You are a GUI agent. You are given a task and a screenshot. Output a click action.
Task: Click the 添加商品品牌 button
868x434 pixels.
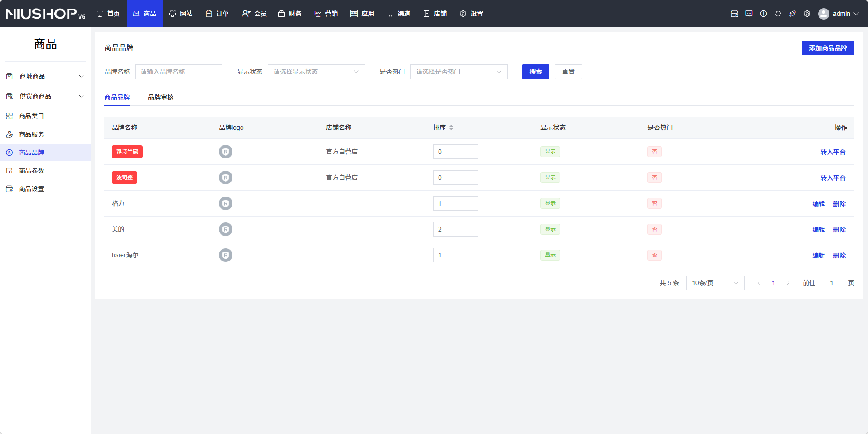tap(828, 48)
